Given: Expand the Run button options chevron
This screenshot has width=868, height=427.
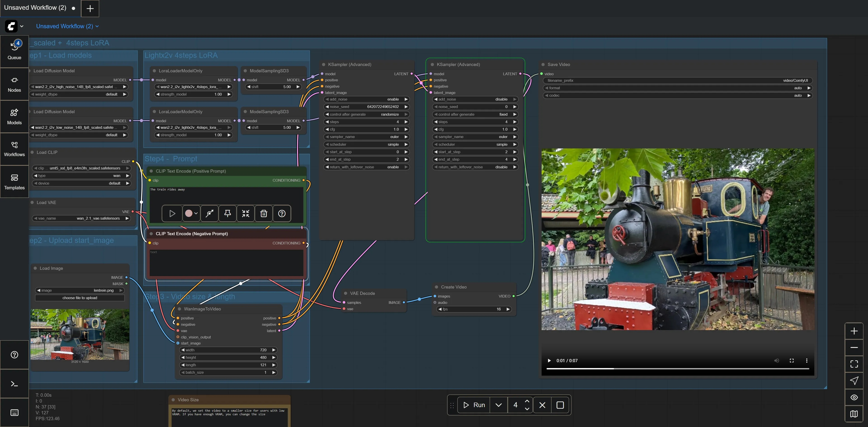Looking at the screenshot, I should click(498, 405).
